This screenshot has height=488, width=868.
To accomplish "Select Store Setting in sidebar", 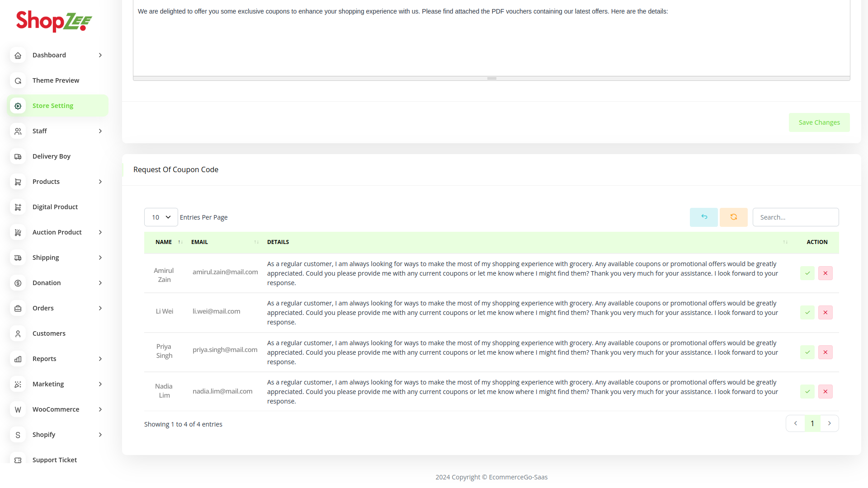I will pyautogui.click(x=53, y=106).
